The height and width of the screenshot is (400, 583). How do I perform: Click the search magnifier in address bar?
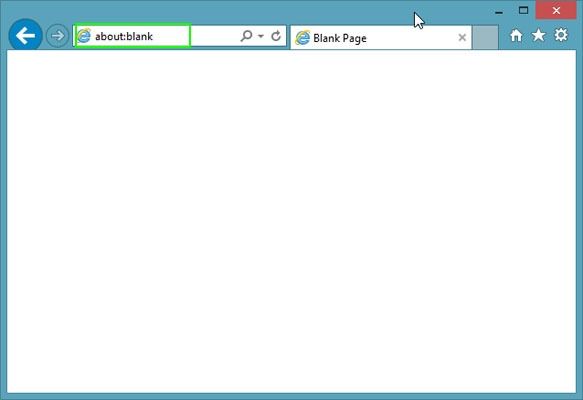(x=246, y=36)
